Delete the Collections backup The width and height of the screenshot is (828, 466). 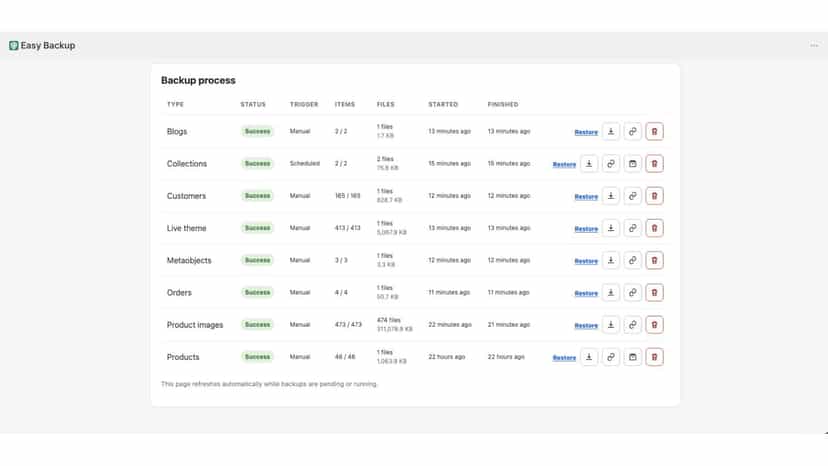point(654,164)
